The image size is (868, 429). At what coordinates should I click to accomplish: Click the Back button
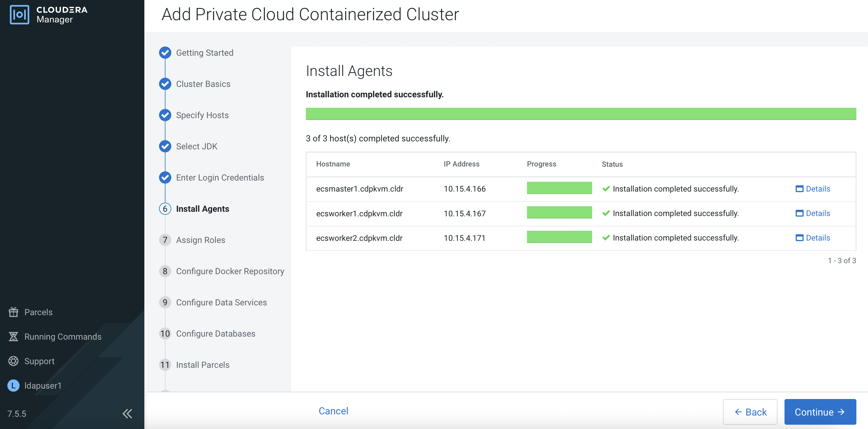pos(750,412)
